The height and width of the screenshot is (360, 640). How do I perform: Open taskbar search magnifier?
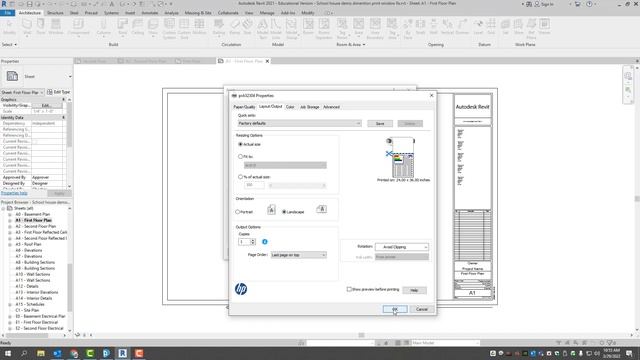click(x=24, y=353)
